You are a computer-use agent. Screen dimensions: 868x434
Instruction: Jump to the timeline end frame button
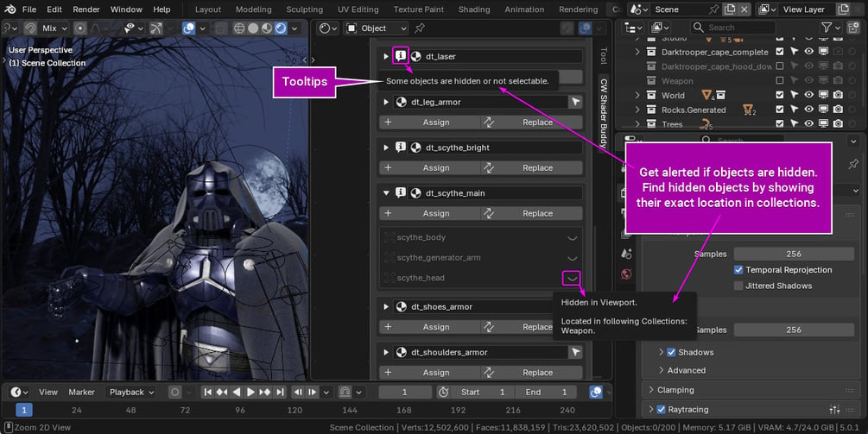(x=280, y=392)
